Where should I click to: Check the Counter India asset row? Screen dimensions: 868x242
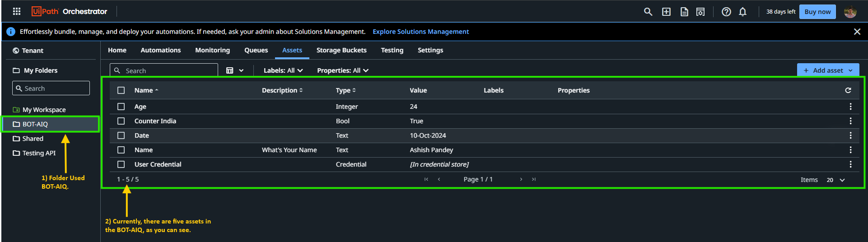(121, 121)
